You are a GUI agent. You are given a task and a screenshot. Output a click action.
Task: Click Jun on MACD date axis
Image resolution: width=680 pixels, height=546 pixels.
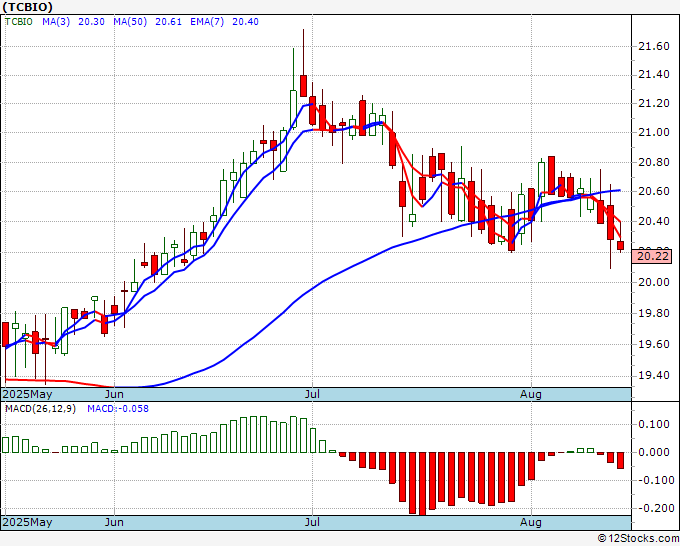tap(114, 522)
